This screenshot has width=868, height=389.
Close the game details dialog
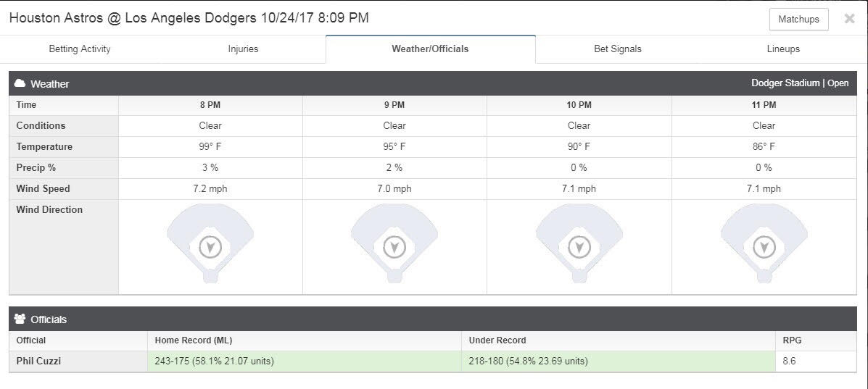[x=849, y=19]
